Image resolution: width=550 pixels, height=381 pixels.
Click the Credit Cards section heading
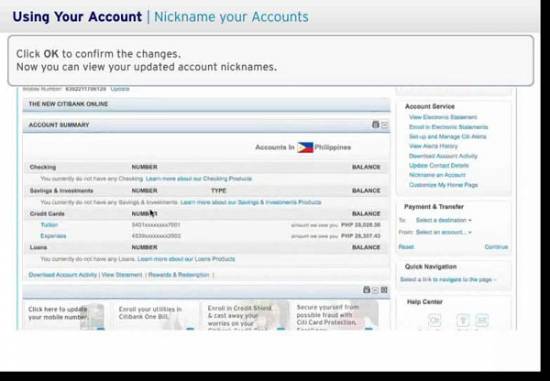click(x=47, y=214)
